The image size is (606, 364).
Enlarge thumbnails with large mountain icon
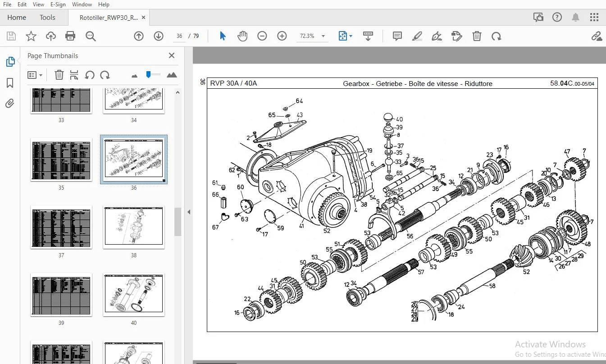(x=172, y=75)
